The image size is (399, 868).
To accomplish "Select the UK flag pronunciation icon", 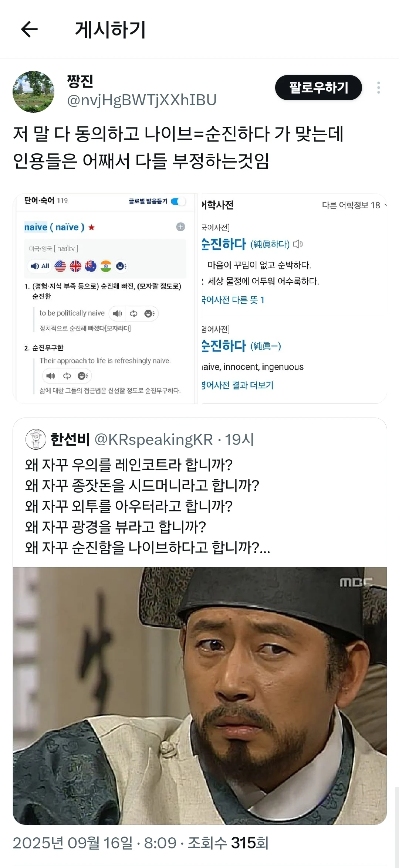I will point(75,266).
